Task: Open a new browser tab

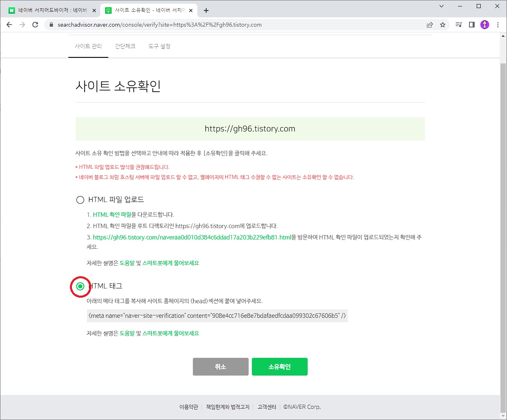Action: pos(206,10)
